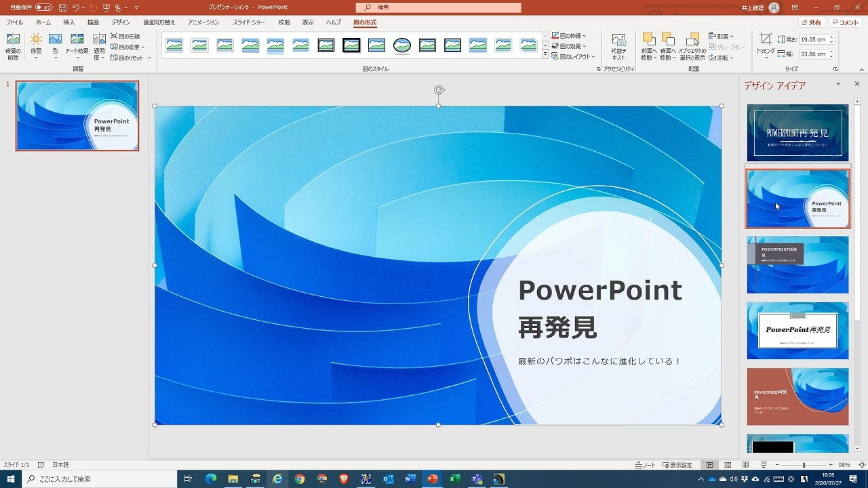Open 図の枠線 picture border dropdown
This screenshot has height=488, width=868.
568,36
